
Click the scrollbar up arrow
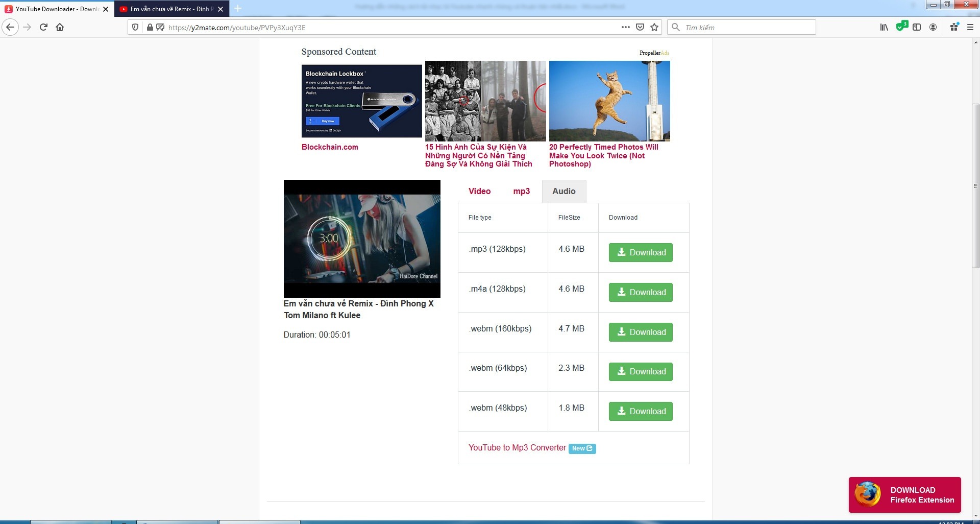[975, 42]
